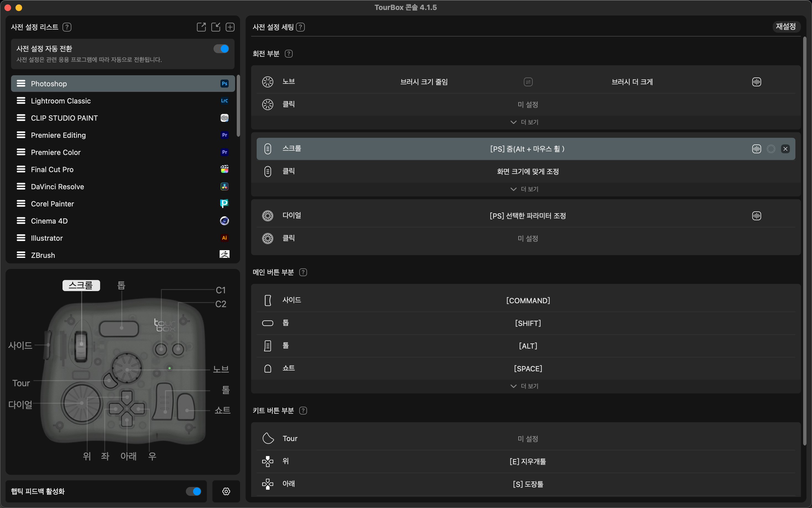Click the 노브 label on device diagram
This screenshot has height=508, width=812.
point(221,369)
